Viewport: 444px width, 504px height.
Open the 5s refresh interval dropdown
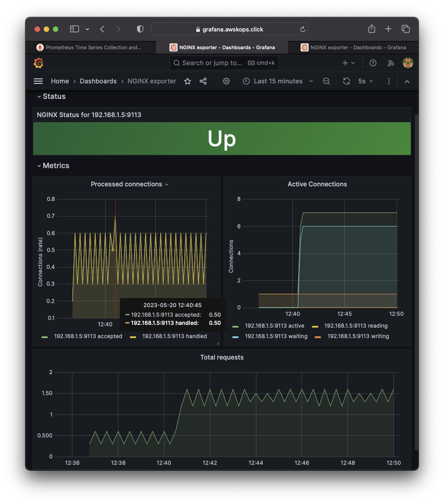click(x=366, y=81)
